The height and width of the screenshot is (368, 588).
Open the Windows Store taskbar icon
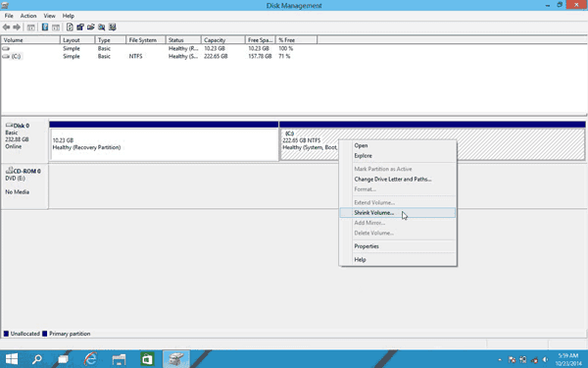[x=147, y=359]
